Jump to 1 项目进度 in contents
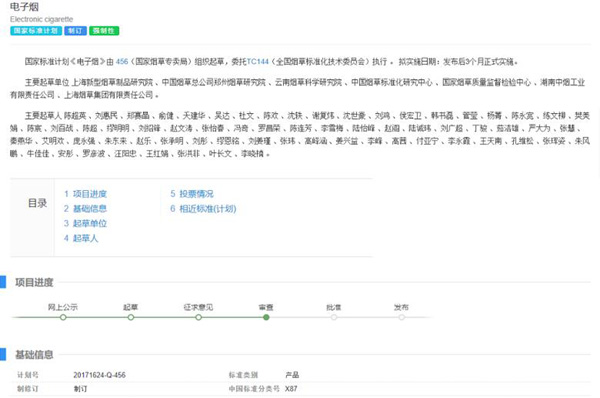600x398 pixels. [x=85, y=194]
